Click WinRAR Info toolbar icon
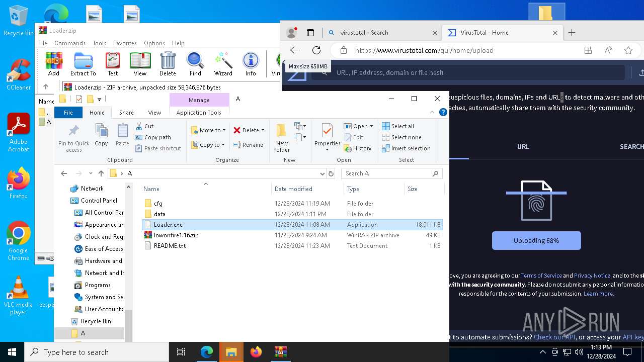This screenshot has width=644, height=362. 251,64
